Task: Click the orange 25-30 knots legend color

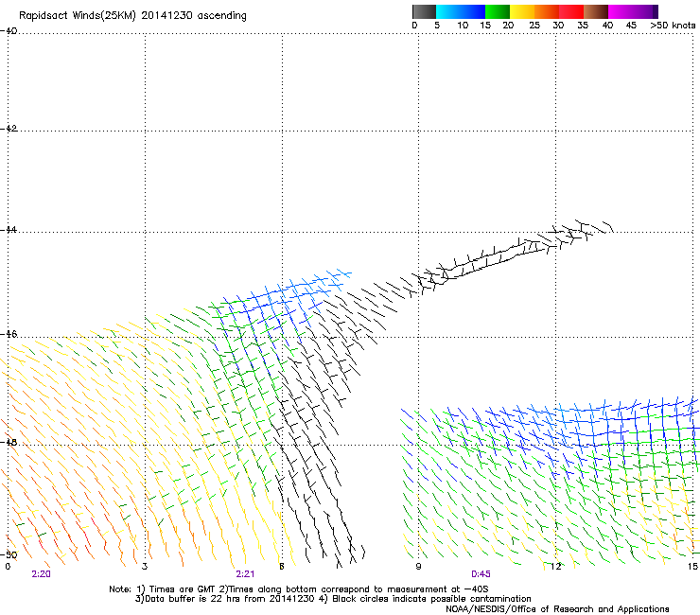Action: [547, 11]
